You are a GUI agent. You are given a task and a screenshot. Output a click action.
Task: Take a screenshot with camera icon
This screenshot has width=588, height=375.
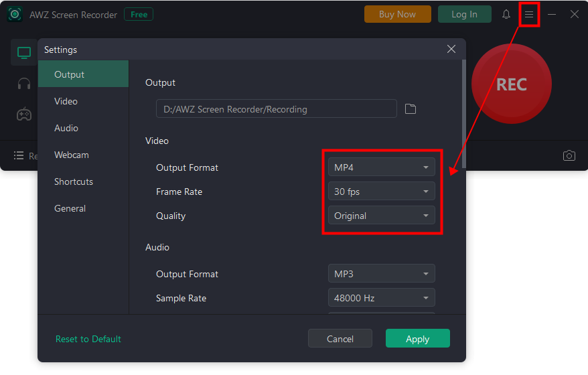tap(569, 155)
